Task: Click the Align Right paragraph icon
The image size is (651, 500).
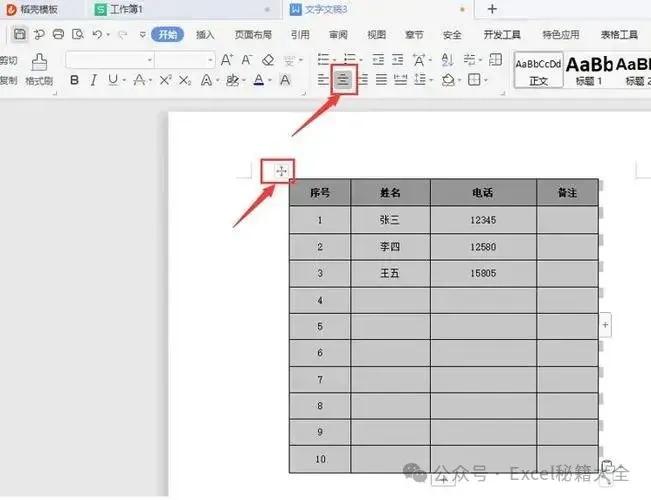Action: pyautogui.click(x=363, y=79)
